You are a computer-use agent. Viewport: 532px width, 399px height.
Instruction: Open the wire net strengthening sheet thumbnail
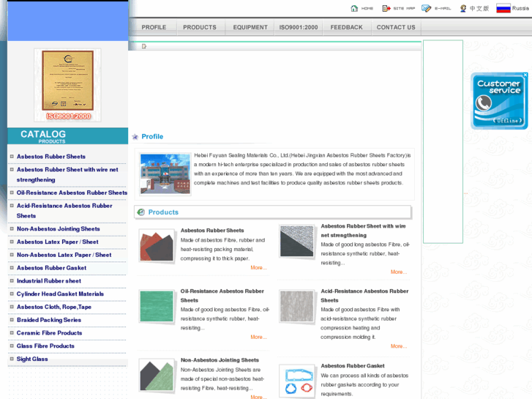(296, 241)
